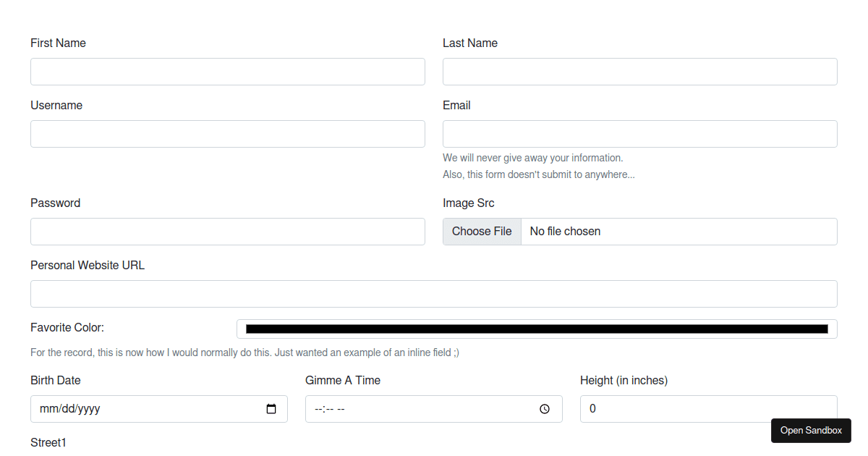The width and height of the screenshot is (868, 456).
Task: Click the 'No file chosen' file text
Action: coord(565,232)
